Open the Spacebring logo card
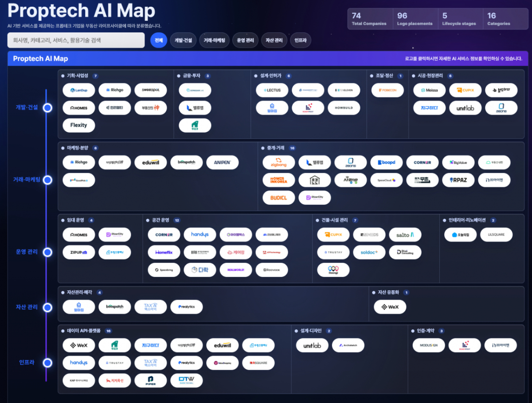 (x=164, y=270)
